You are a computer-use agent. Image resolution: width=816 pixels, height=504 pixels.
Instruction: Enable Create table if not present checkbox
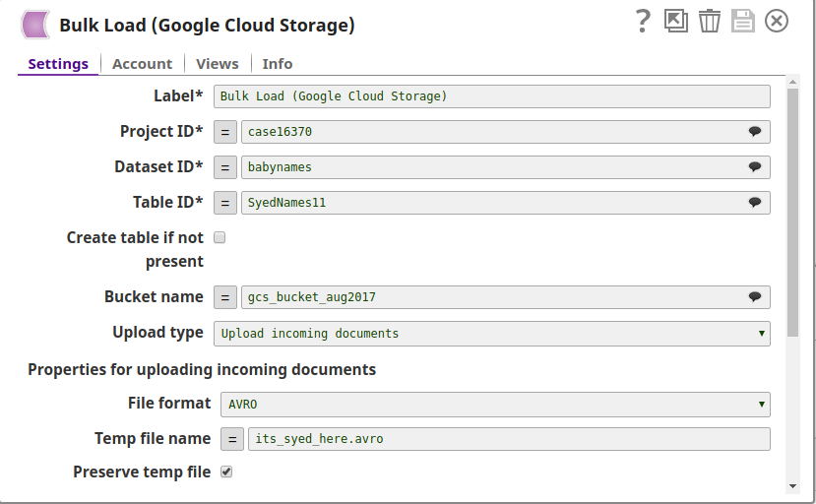(220, 237)
